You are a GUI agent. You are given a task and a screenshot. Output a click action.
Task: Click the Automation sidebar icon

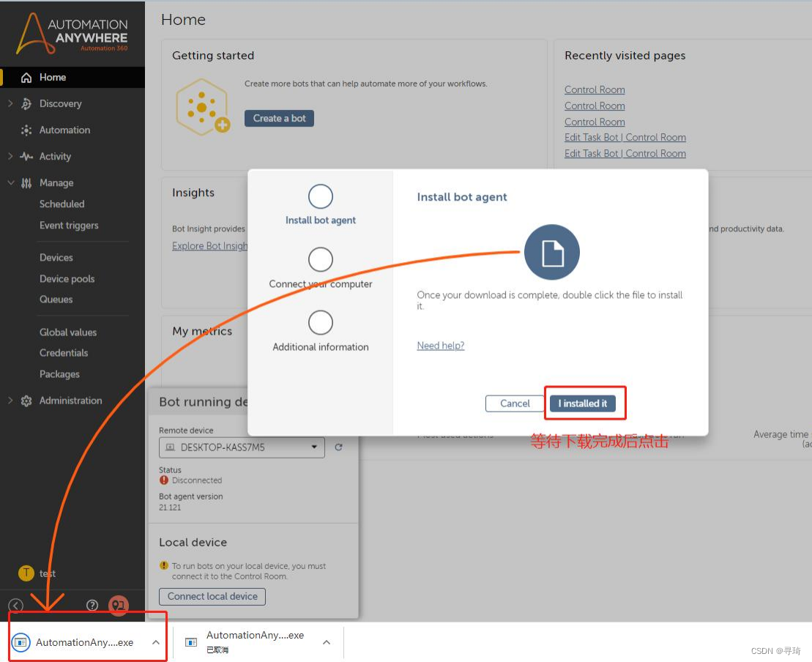pyautogui.click(x=25, y=130)
